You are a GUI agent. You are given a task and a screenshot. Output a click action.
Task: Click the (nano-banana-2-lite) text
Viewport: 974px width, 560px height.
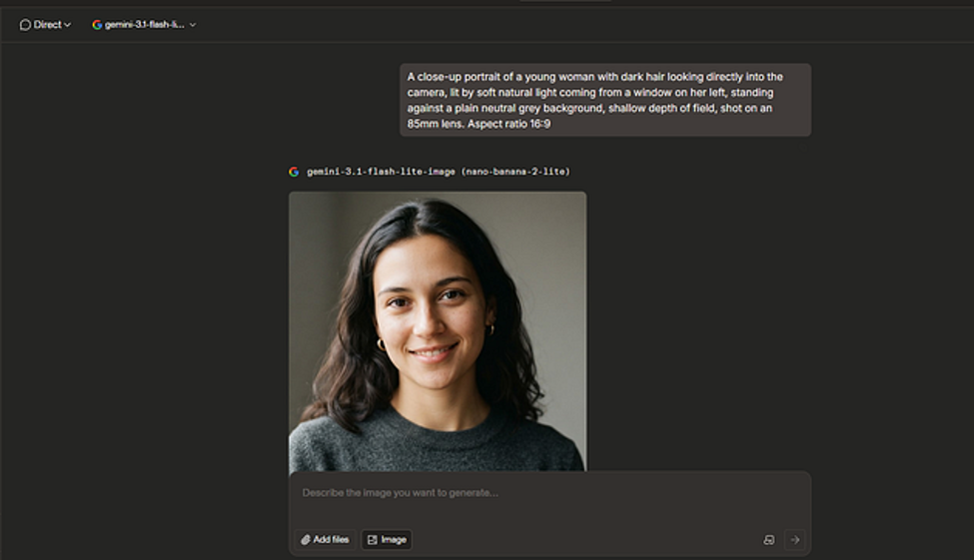pos(515,172)
